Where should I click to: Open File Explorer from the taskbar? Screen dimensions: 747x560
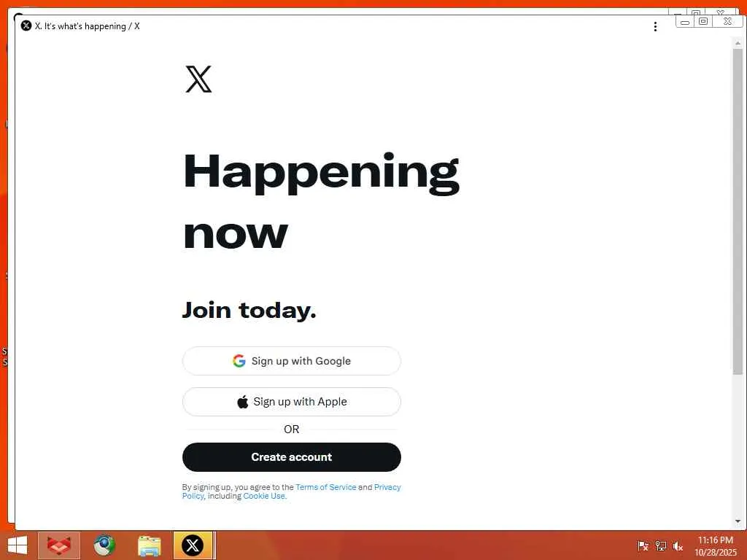pos(149,545)
